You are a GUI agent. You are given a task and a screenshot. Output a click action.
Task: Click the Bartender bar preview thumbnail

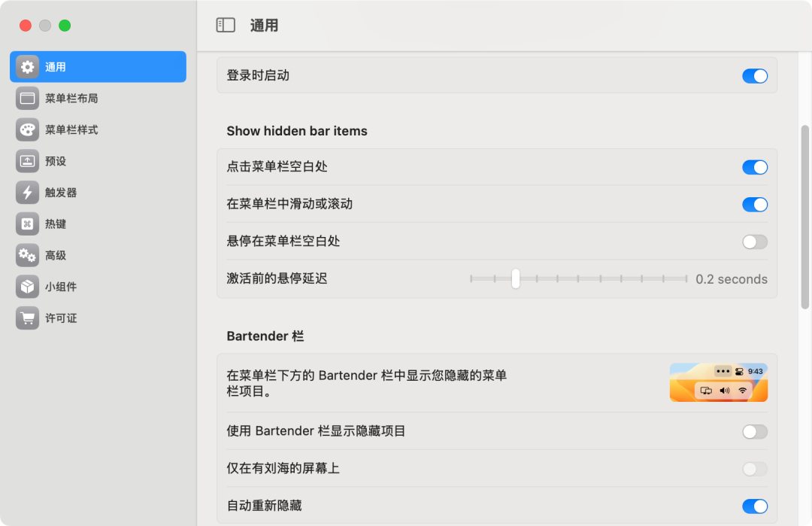pyautogui.click(x=718, y=382)
